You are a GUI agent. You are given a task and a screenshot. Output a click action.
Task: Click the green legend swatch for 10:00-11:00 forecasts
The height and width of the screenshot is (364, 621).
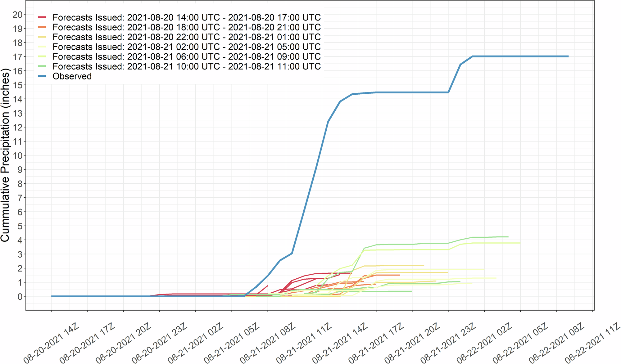point(42,66)
